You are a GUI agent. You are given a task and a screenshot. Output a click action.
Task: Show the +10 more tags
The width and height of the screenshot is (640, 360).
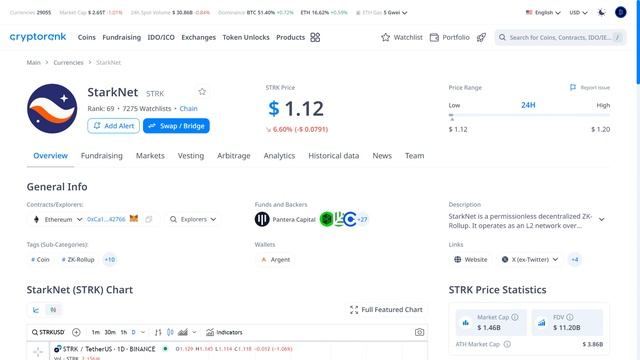109,260
